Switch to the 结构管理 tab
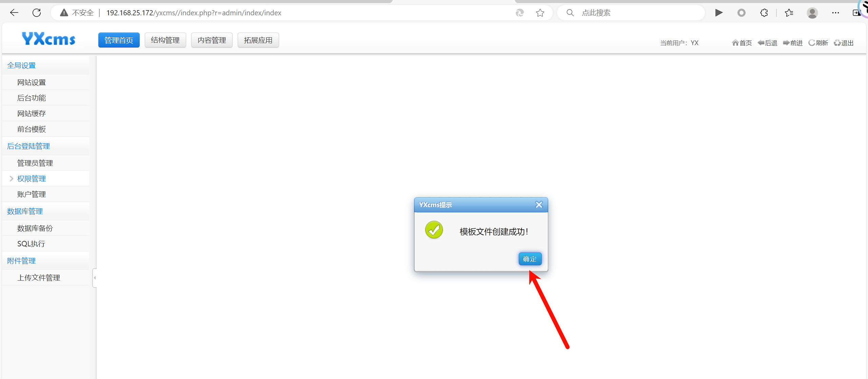 (165, 40)
